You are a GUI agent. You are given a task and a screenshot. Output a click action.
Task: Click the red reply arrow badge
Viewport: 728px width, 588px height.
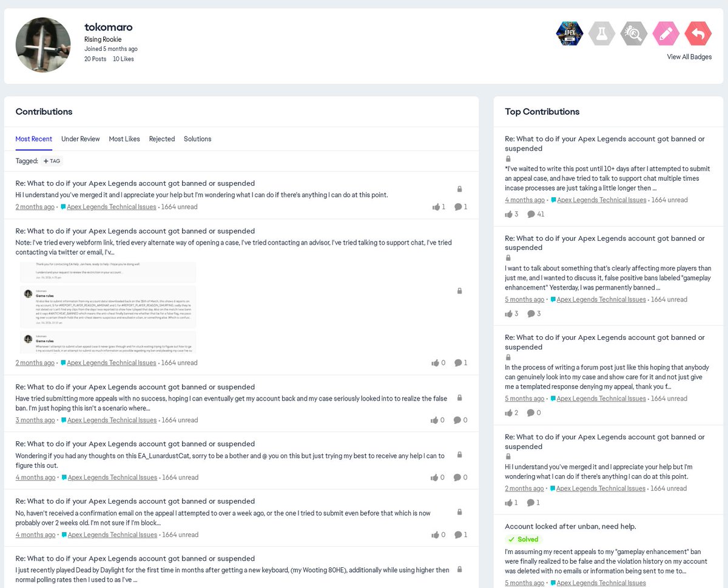pos(698,33)
